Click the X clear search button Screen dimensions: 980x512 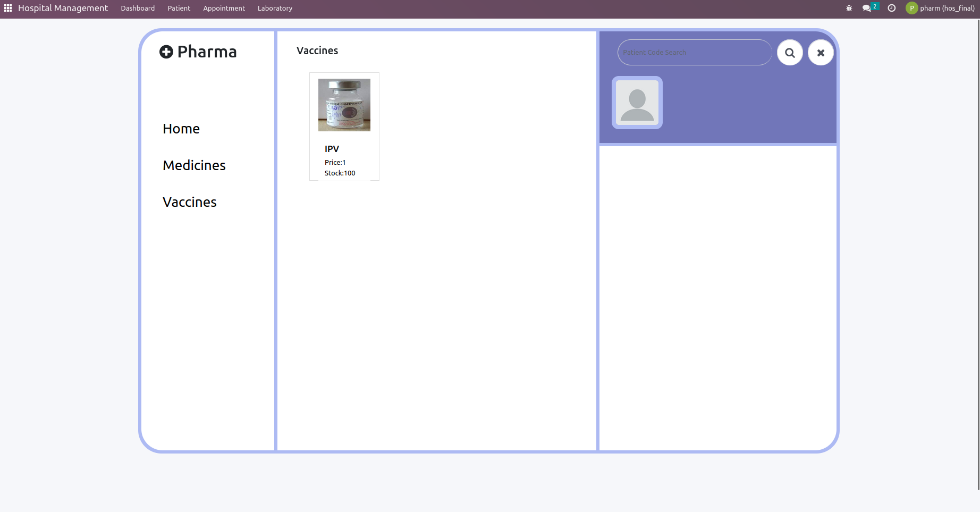point(821,53)
